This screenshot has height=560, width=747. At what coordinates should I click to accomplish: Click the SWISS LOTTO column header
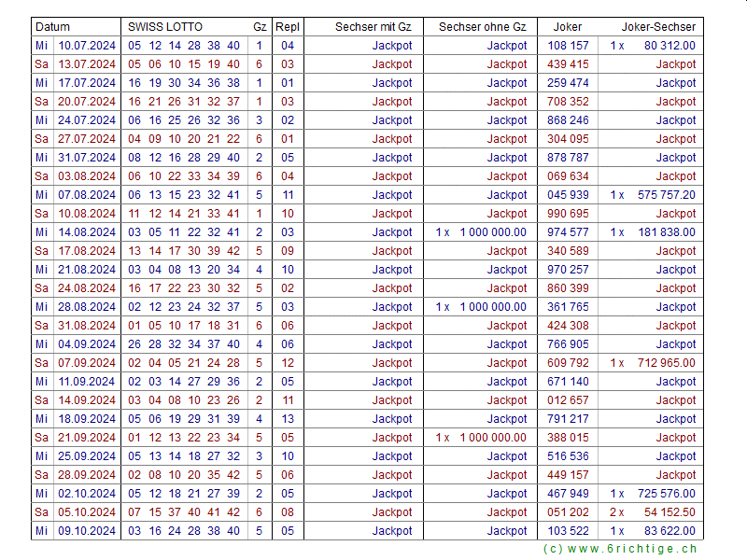pyautogui.click(x=165, y=27)
